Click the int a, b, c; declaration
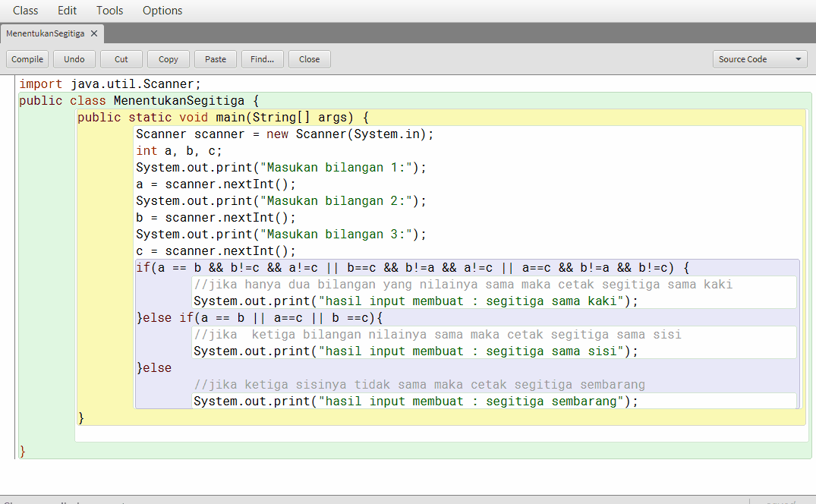The height and width of the screenshot is (504, 816). pos(179,150)
